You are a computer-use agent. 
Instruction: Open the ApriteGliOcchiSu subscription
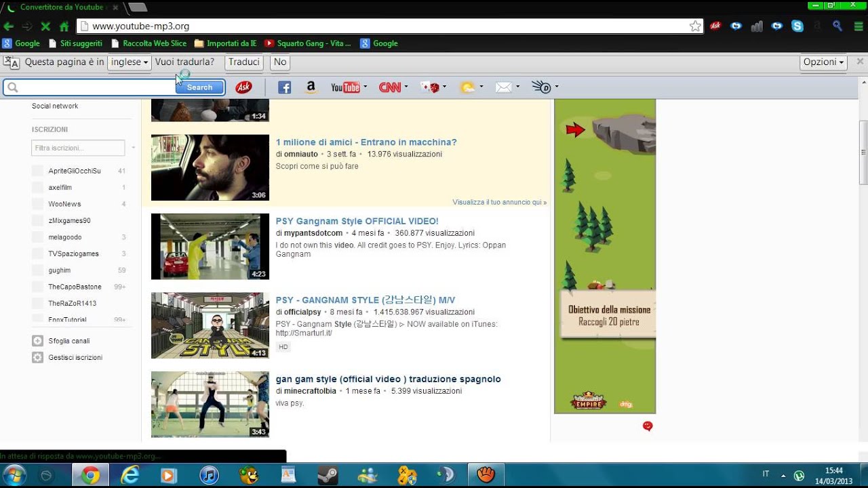75,171
